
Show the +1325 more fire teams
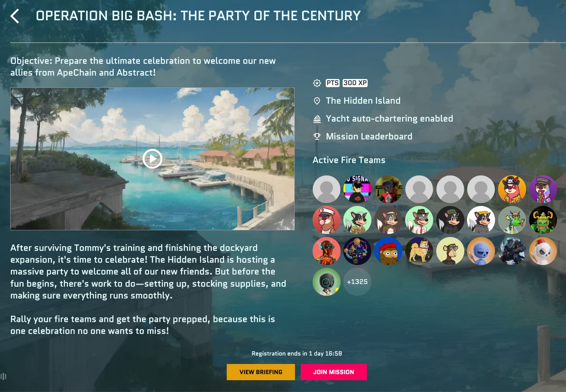coord(357,282)
